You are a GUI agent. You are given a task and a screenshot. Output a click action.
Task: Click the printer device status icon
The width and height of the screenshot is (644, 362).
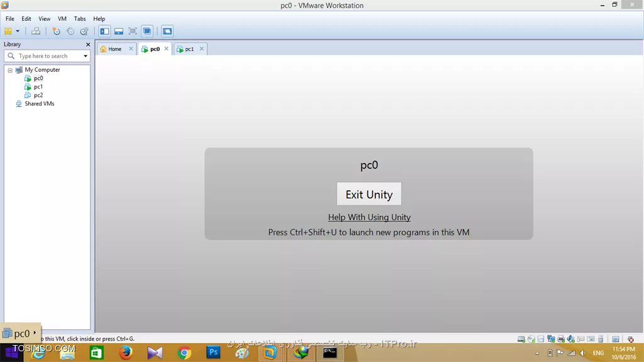point(561,339)
